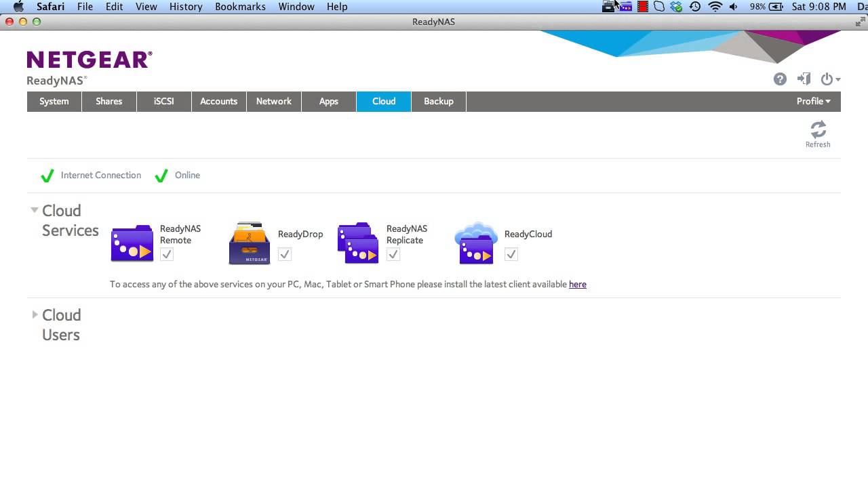Click the battery status icon

[777, 7]
